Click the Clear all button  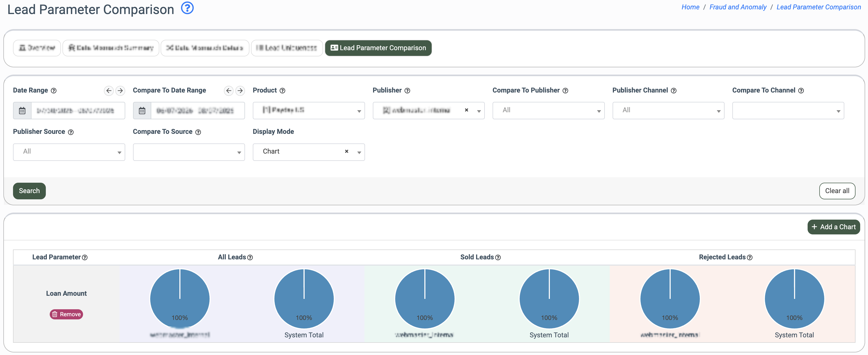(x=837, y=191)
